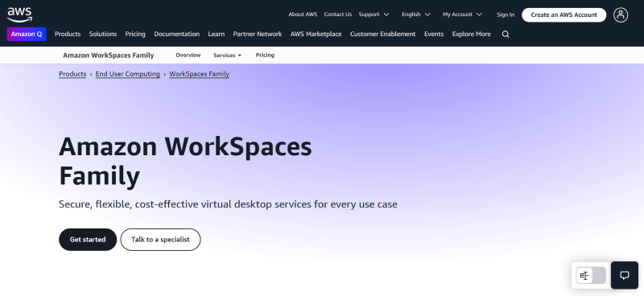Click the user profile avatar icon
644x296 pixels.
[x=621, y=14]
